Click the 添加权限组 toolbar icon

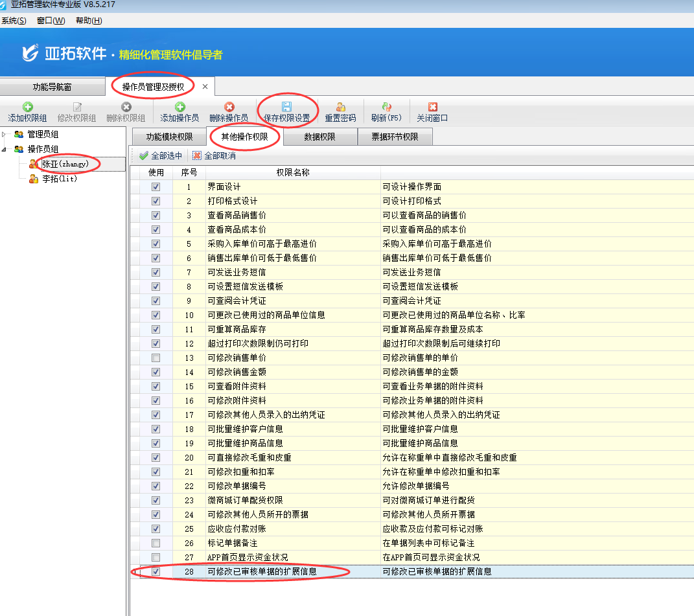[x=27, y=107]
